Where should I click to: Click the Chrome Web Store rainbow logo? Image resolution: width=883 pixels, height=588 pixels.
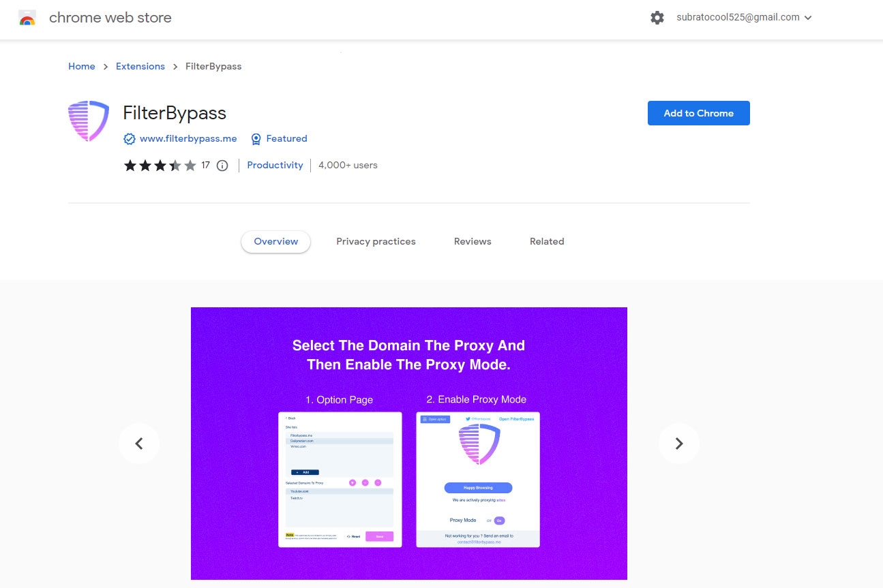(x=27, y=18)
